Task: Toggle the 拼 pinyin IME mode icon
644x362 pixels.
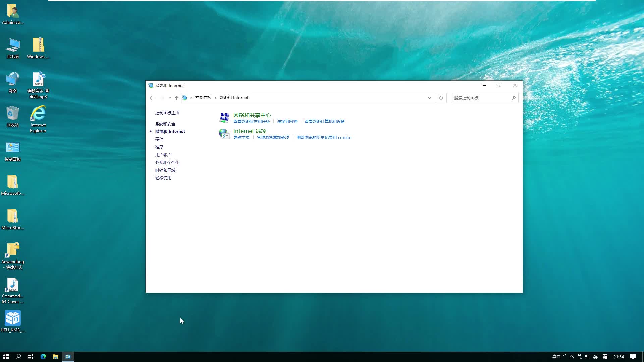Action: 606,357
